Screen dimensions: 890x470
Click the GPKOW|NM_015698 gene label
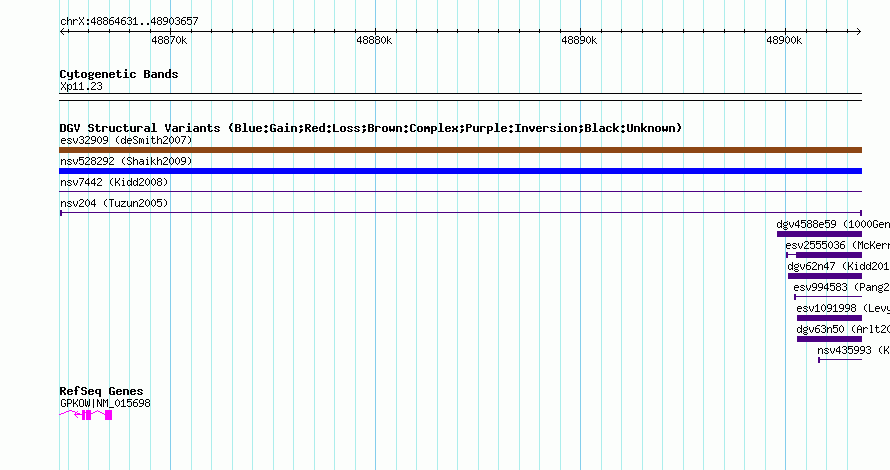coord(105,403)
